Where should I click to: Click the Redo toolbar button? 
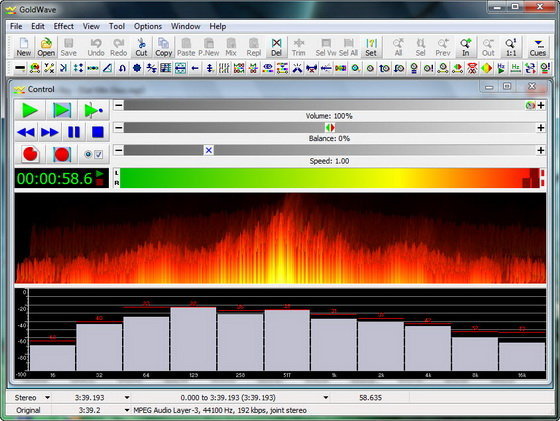[119, 47]
